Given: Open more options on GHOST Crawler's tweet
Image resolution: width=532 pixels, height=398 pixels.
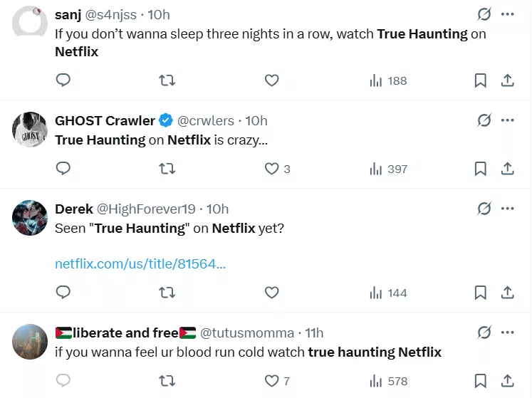Looking at the screenshot, I should point(507,120).
